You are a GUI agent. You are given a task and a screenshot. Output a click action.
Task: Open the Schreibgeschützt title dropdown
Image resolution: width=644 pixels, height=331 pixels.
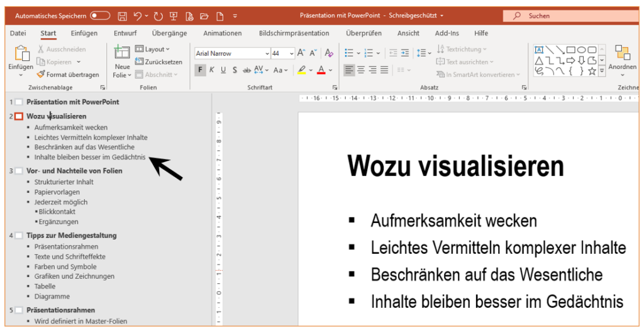point(441,16)
